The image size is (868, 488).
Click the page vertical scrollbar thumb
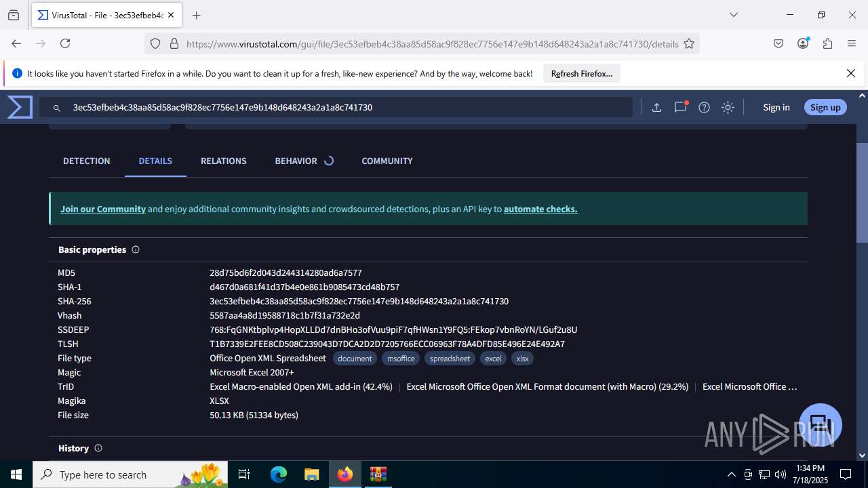(x=862, y=192)
